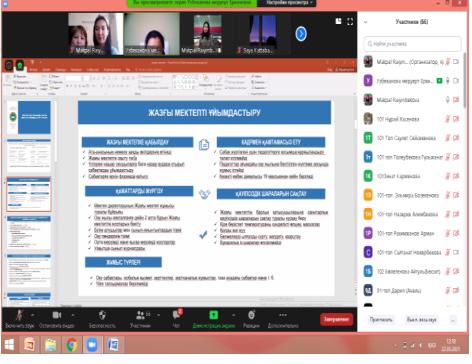The width and height of the screenshot is (472, 364).
Task: Open Zoom from the Windows taskbar
Action: pos(92,345)
